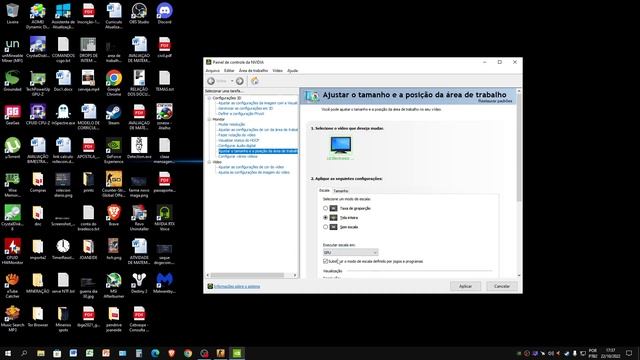Open Steam desktop shortcut
Viewport: 640px width, 360px height.
(114, 114)
